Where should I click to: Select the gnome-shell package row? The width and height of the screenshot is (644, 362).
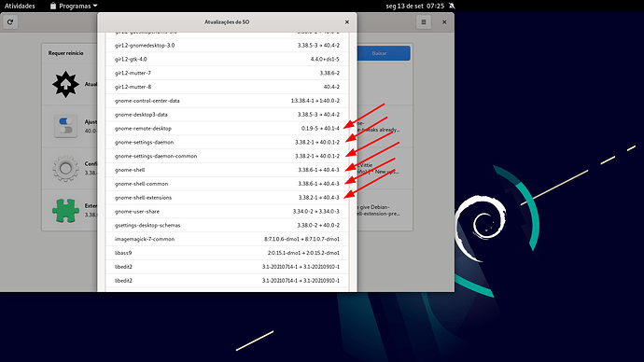tap(227, 170)
